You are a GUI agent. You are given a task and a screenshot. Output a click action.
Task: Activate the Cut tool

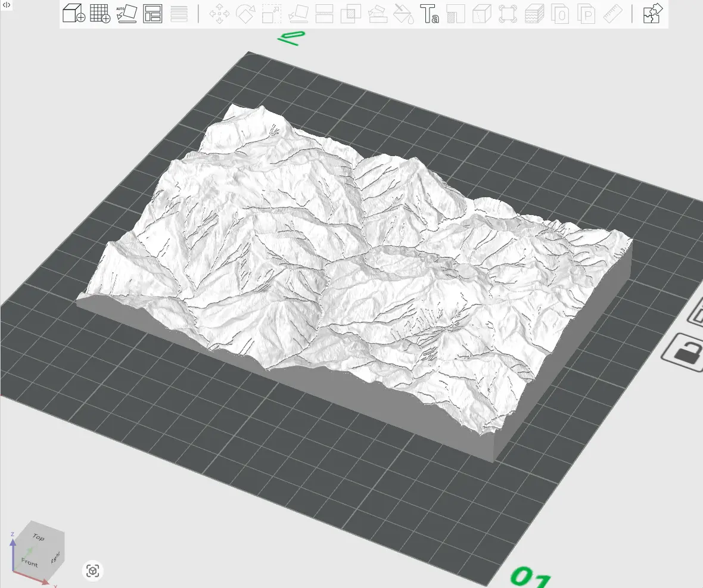[x=324, y=14]
